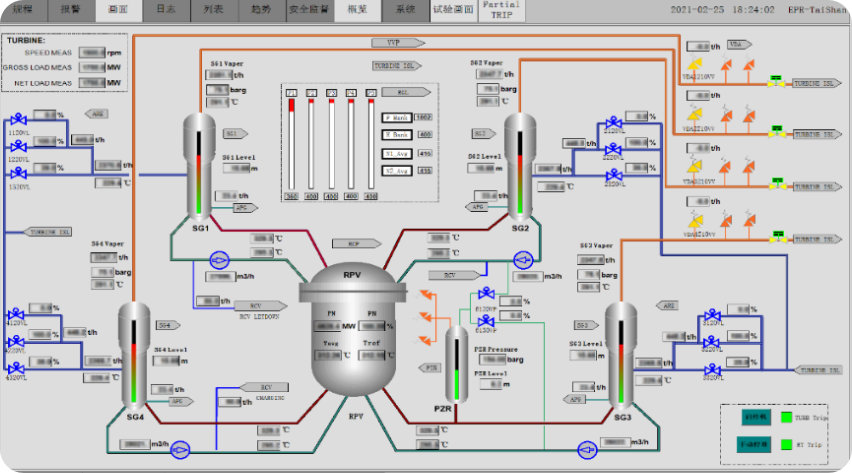The height and width of the screenshot is (473, 852).
Task: Toggle the TURB Trip green indicator
Action: pos(787,418)
